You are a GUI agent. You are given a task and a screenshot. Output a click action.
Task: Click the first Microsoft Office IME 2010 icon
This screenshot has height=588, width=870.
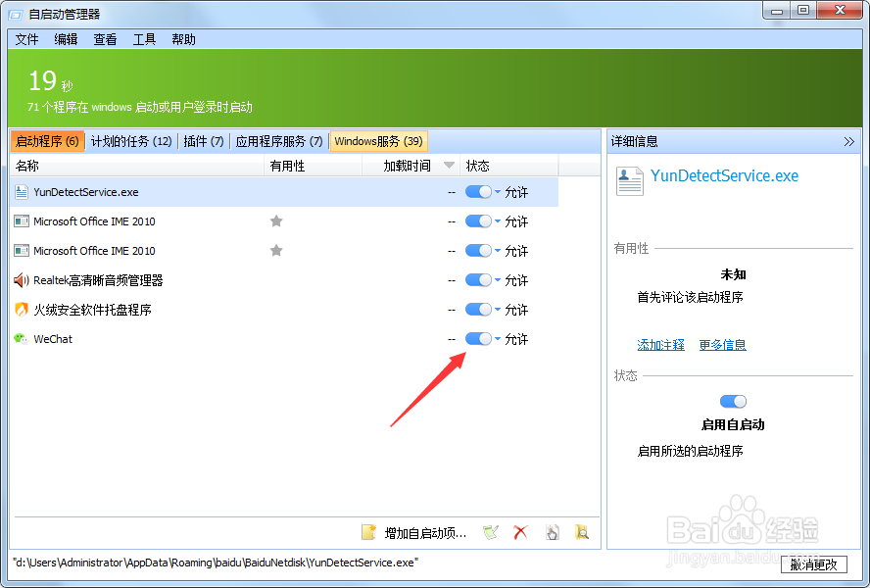[22, 221]
